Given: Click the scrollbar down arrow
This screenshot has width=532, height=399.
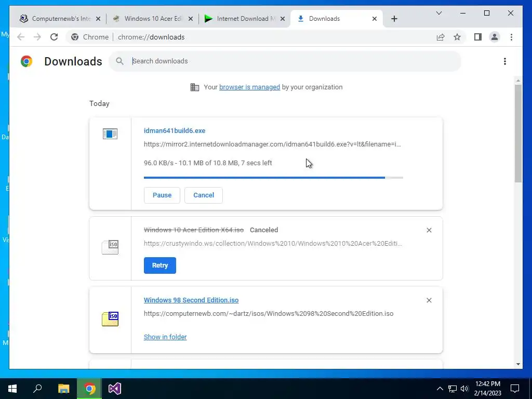Looking at the screenshot, I should 518,364.
